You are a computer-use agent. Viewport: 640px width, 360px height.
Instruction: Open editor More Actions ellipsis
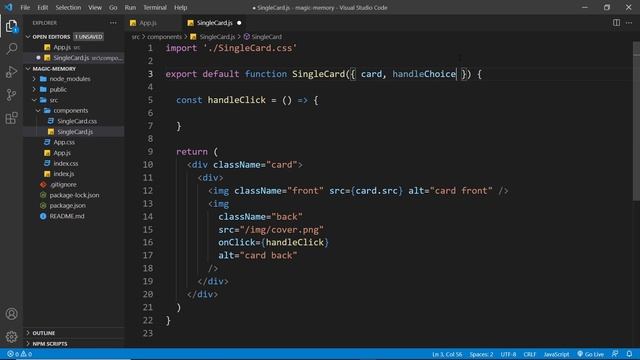pyautogui.click(x=629, y=23)
